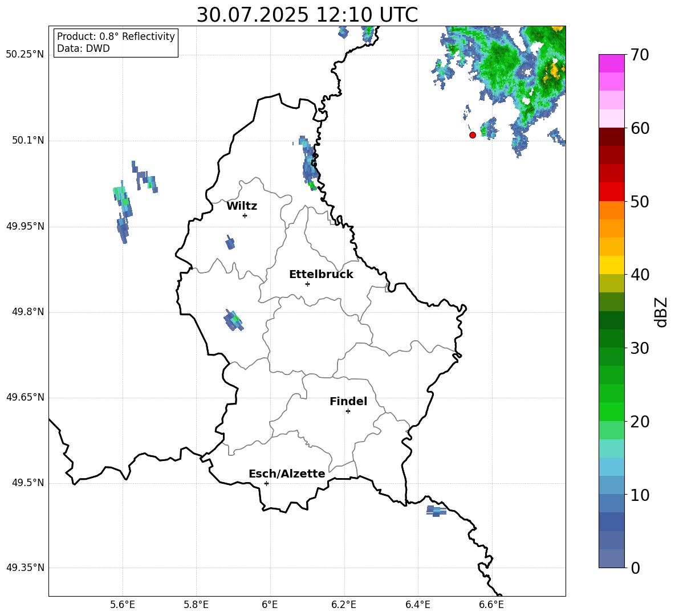Click the 6°E longitude label
Viewport: 675px width, 616px height.
[x=270, y=605]
